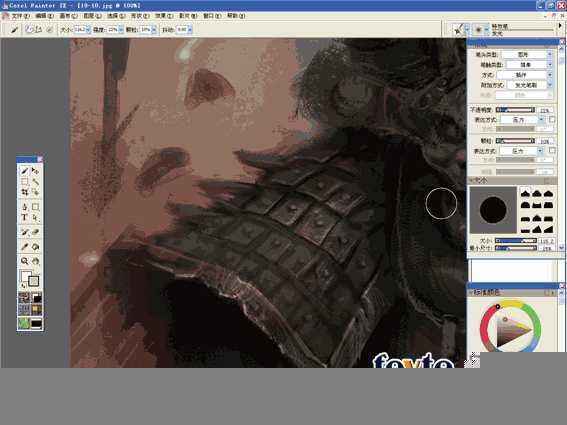Open the Pattern selector in the toolbox
Image resolution: width=567 pixels, height=425 pixels.
(24, 310)
